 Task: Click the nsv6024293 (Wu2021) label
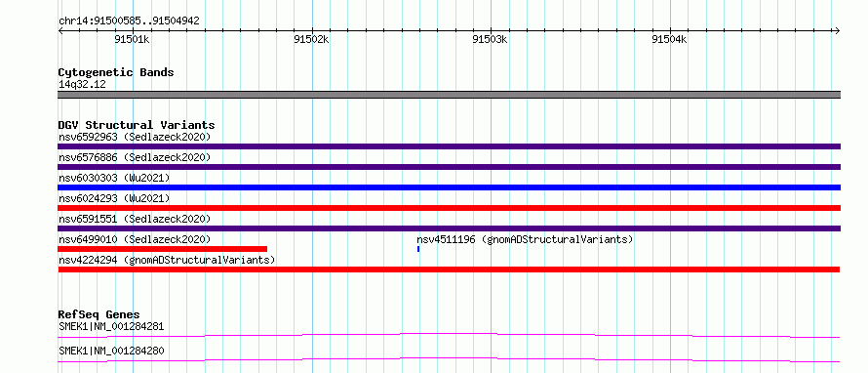[114, 198]
